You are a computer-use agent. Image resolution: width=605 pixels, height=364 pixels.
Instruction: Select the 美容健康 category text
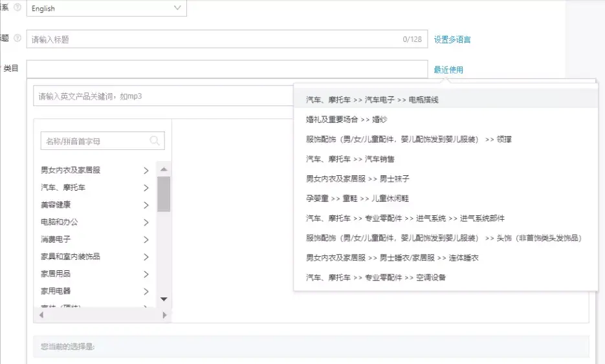click(x=56, y=205)
